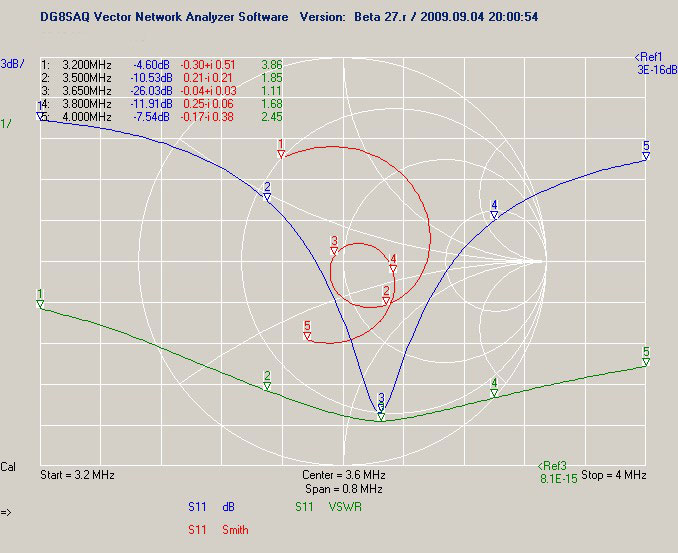678x553 pixels.
Task: Click red marker 1 on the Smith chart trace
Action: [x=281, y=153]
